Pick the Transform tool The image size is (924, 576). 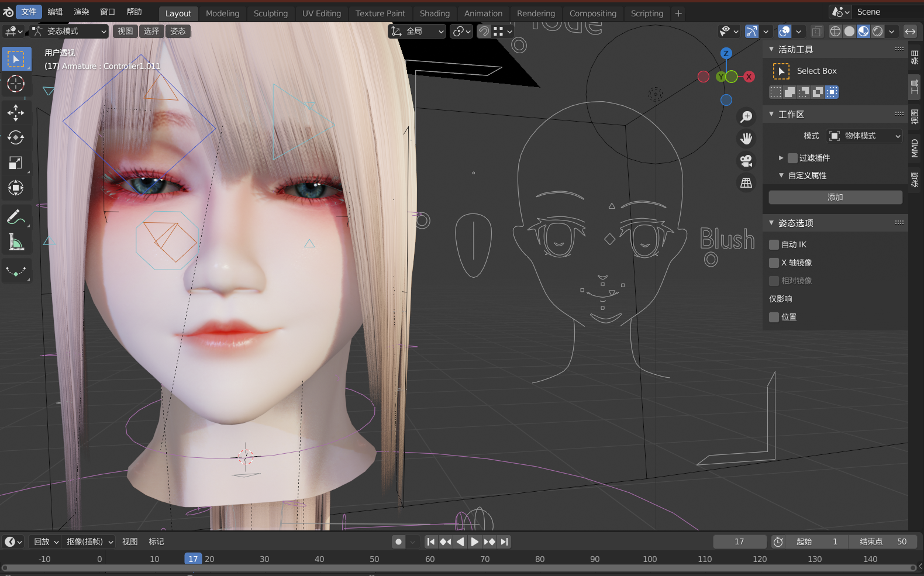click(16, 188)
